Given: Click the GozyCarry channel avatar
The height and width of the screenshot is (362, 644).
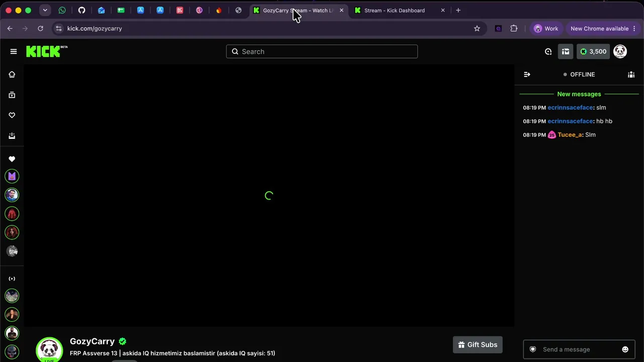Looking at the screenshot, I should click(x=49, y=349).
